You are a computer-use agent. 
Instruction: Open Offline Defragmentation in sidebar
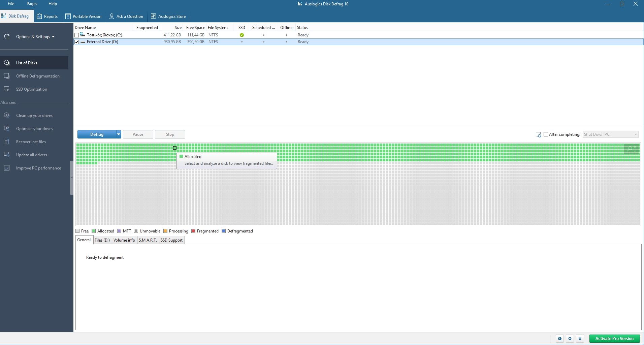coord(38,76)
